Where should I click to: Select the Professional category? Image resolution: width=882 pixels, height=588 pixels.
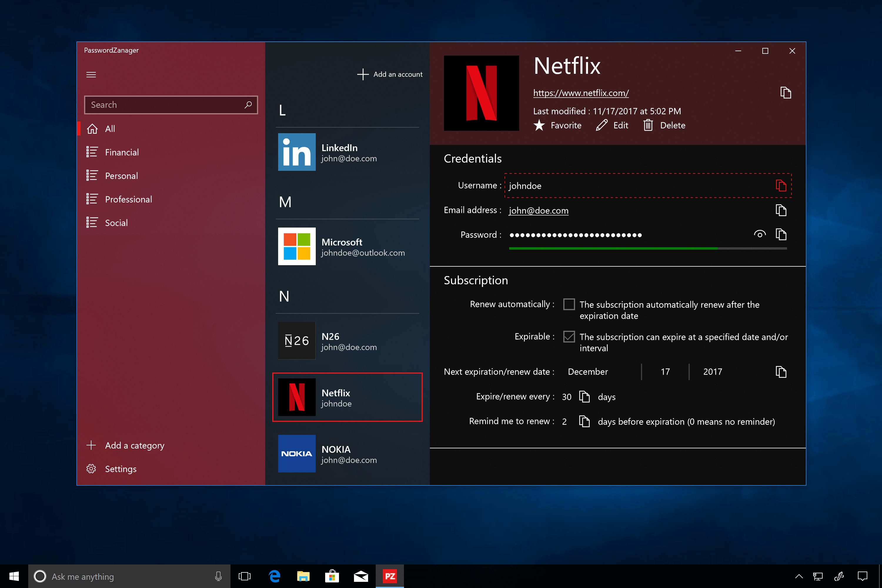click(128, 199)
